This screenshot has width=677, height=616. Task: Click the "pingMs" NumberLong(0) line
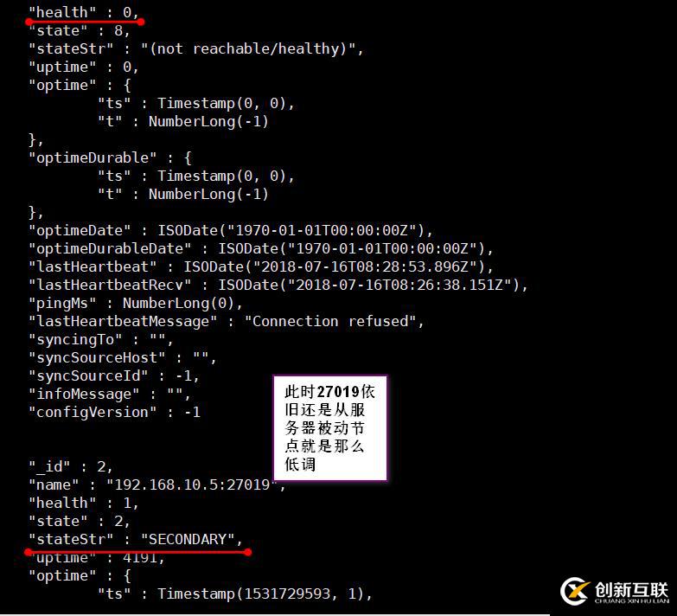[x=136, y=304]
